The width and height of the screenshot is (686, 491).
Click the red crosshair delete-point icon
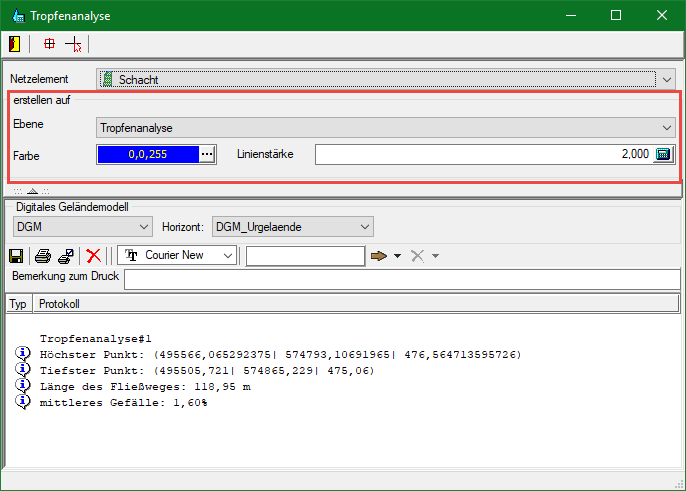click(x=73, y=44)
